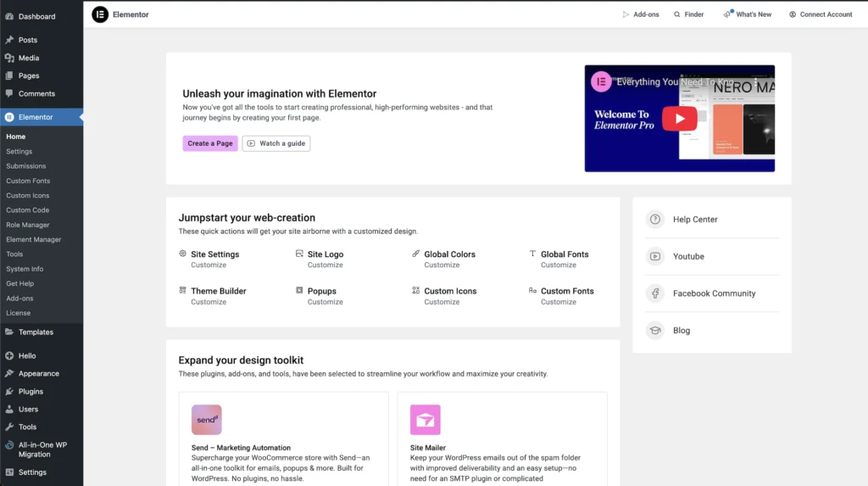Image resolution: width=868 pixels, height=486 pixels.
Task: Click Customize under Popups
Action: (325, 302)
